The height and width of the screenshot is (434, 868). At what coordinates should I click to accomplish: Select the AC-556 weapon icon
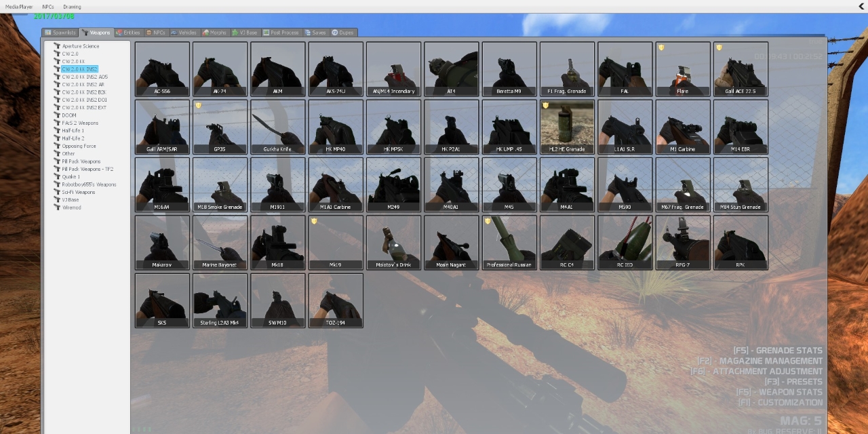click(162, 69)
